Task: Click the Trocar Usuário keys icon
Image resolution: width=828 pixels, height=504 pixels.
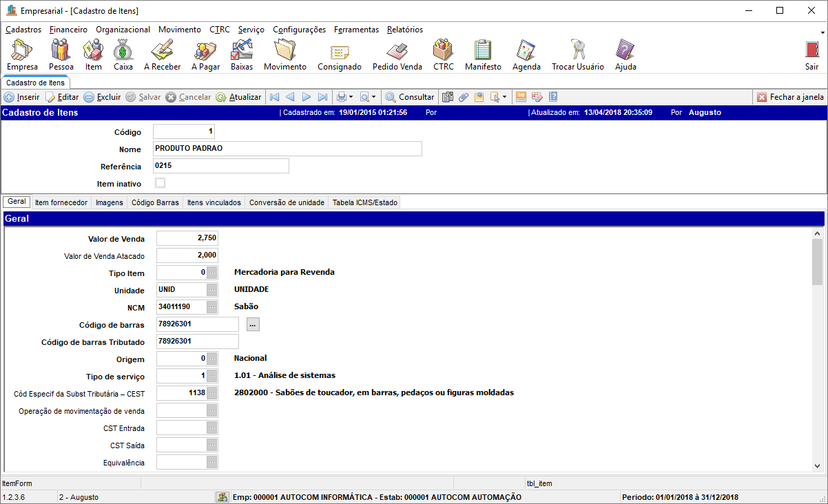Action: click(x=577, y=54)
